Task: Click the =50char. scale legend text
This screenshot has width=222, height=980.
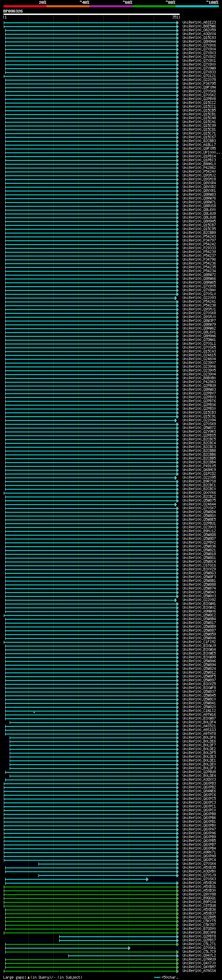Action: click(169, 977)
